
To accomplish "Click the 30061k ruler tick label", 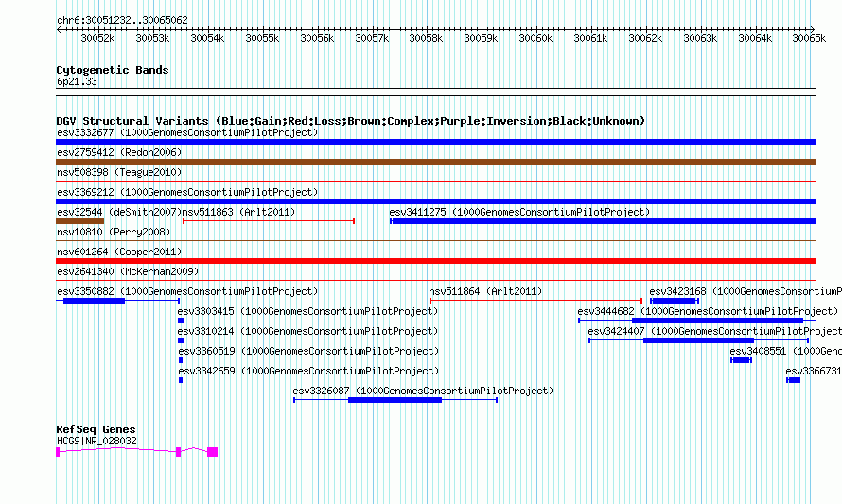I will (x=590, y=38).
